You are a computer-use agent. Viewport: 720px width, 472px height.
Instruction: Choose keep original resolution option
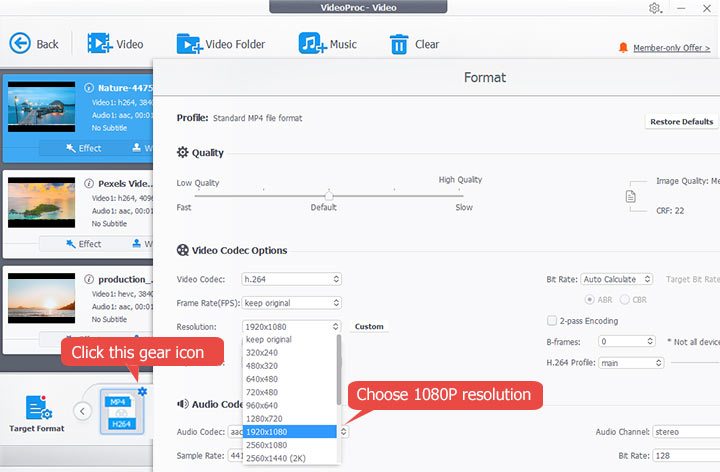(x=290, y=339)
